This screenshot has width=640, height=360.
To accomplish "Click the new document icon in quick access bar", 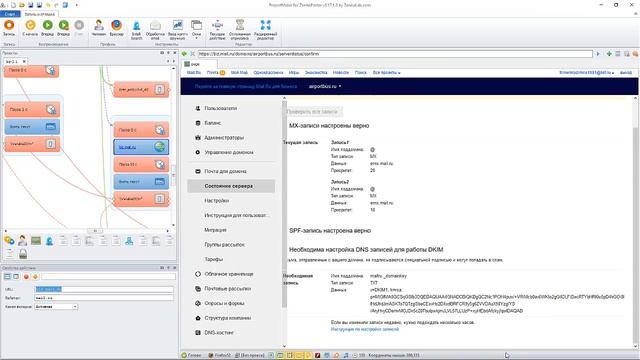I will [x=13, y=5].
